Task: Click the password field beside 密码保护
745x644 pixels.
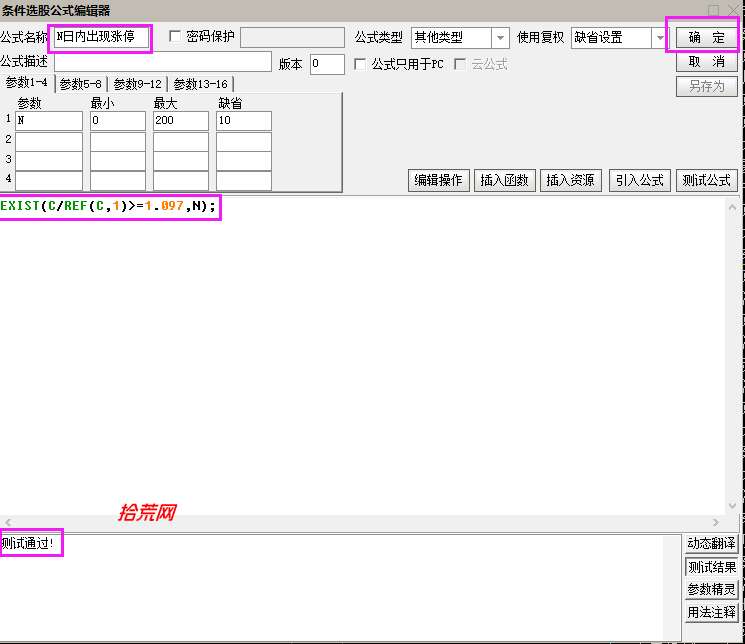Action: point(292,37)
